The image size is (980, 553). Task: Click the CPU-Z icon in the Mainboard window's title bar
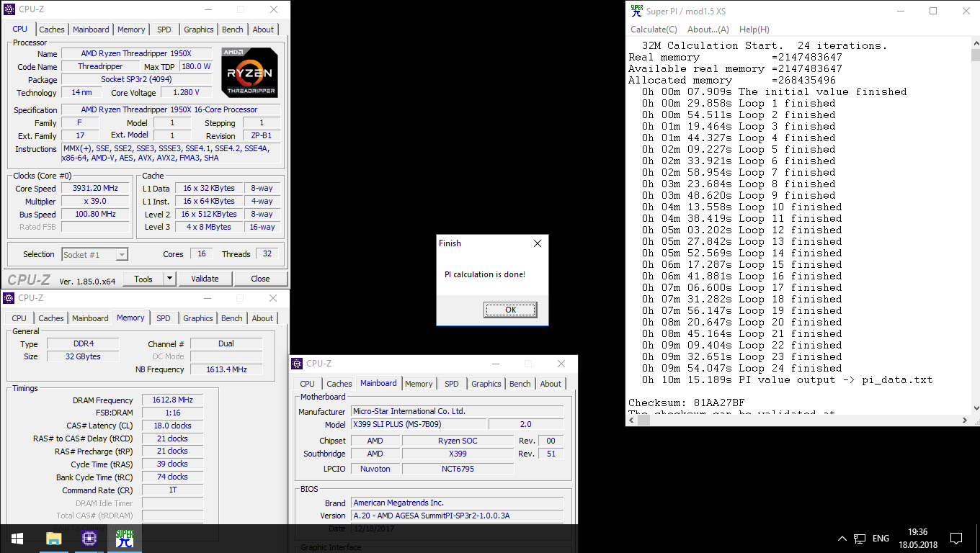pos(297,363)
